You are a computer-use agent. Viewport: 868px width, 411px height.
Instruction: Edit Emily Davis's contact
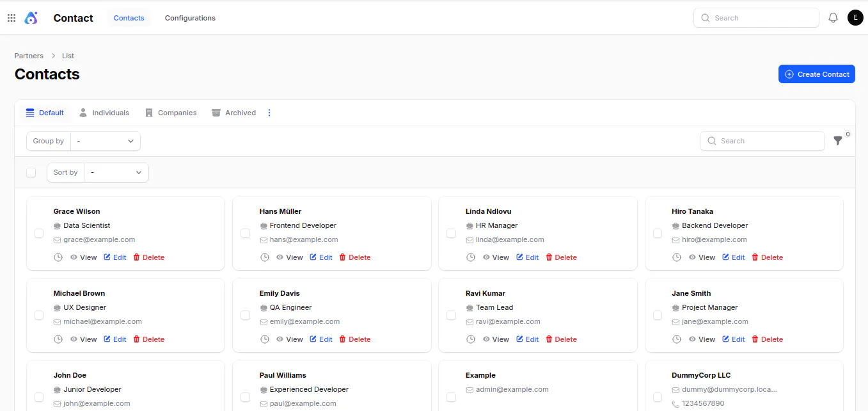point(321,339)
